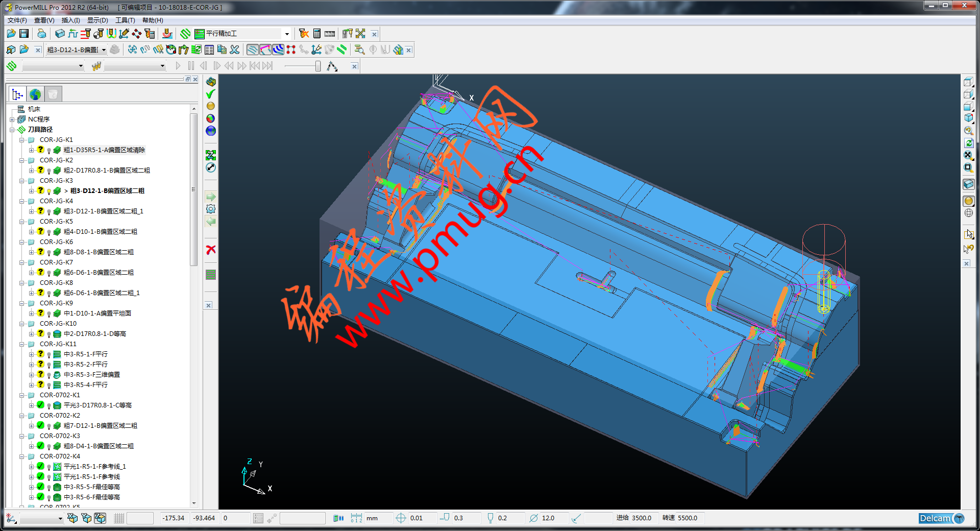Open the active toolpath 粗3-D12-1-B dropdown

pos(104,50)
